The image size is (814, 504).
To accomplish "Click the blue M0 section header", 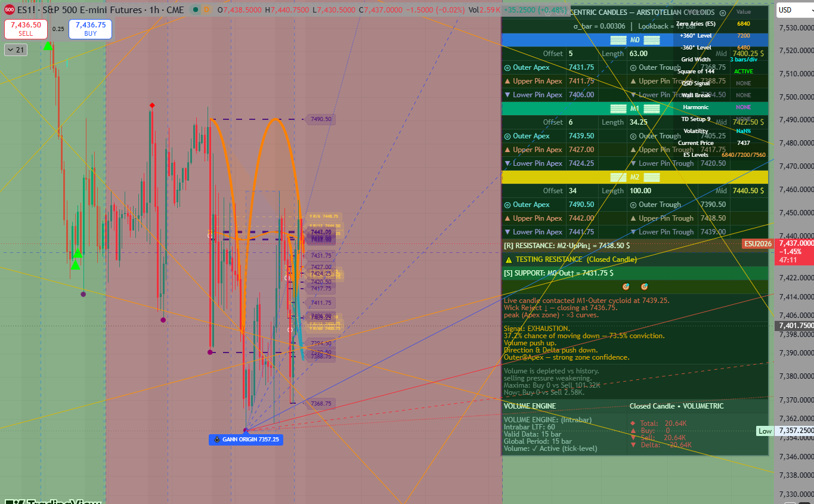I will pos(635,40).
